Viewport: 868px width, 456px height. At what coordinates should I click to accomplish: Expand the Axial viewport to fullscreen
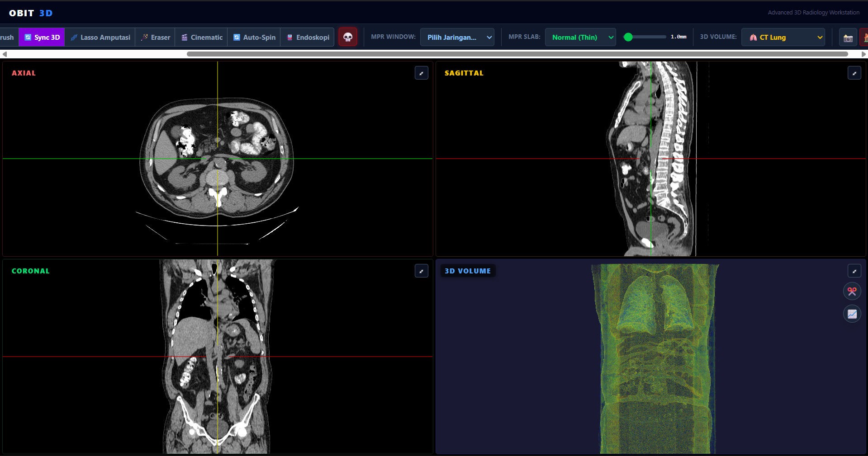point(422,73)
